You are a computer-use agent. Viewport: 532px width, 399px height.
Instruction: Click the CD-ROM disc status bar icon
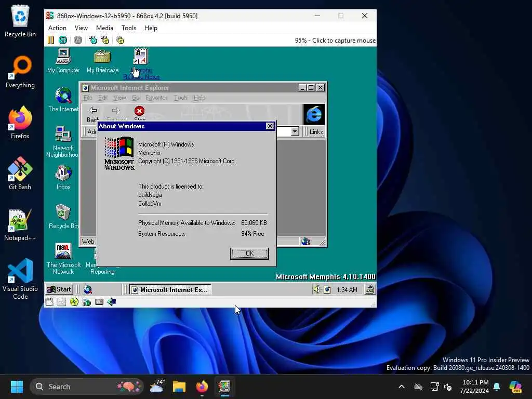coord(74,302)
